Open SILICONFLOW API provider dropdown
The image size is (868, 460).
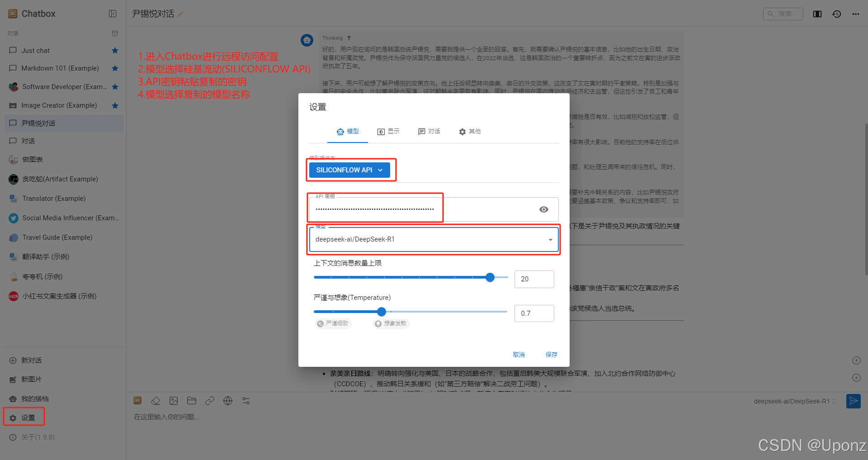pyautogui.click(x=349, y=170)
